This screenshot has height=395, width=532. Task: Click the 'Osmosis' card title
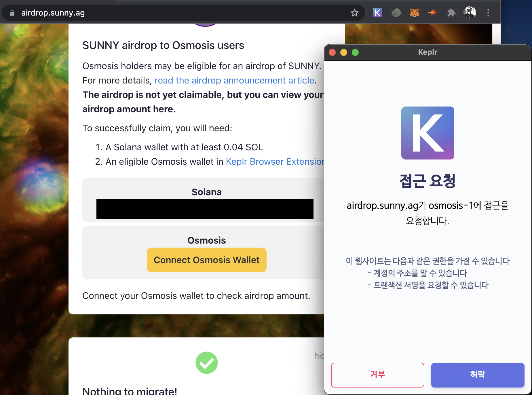(x=207, y=240)
